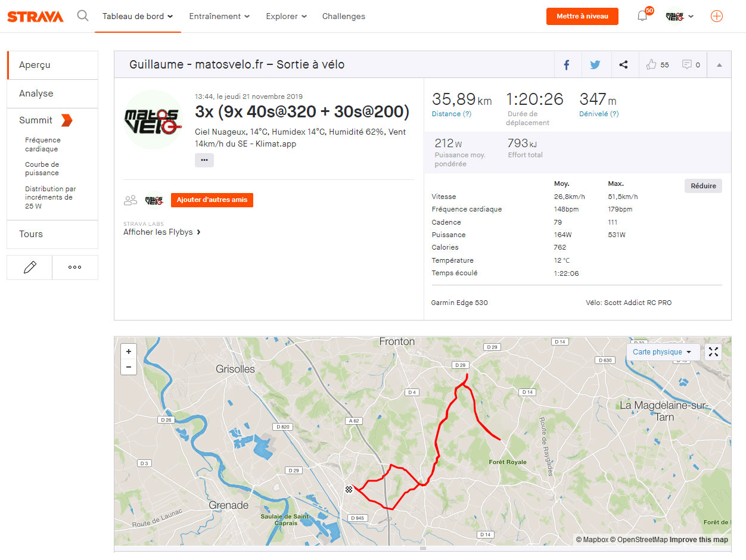Open Carte physique map style dropdown

662,352
